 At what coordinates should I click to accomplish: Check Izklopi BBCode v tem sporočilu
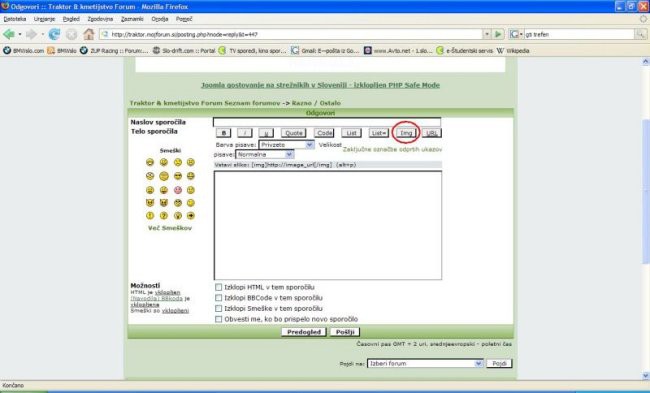tap(218, 298)
